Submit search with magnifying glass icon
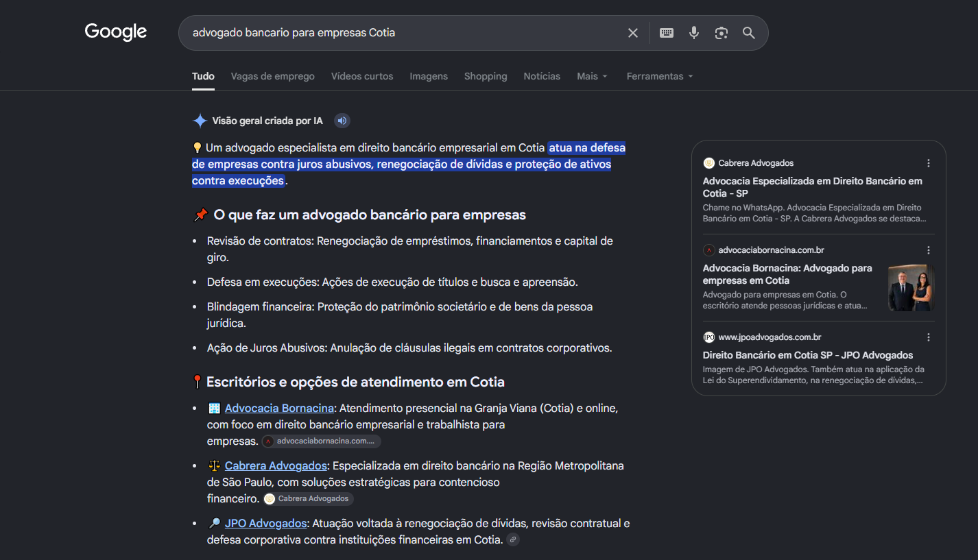 (x=749, y=33)
